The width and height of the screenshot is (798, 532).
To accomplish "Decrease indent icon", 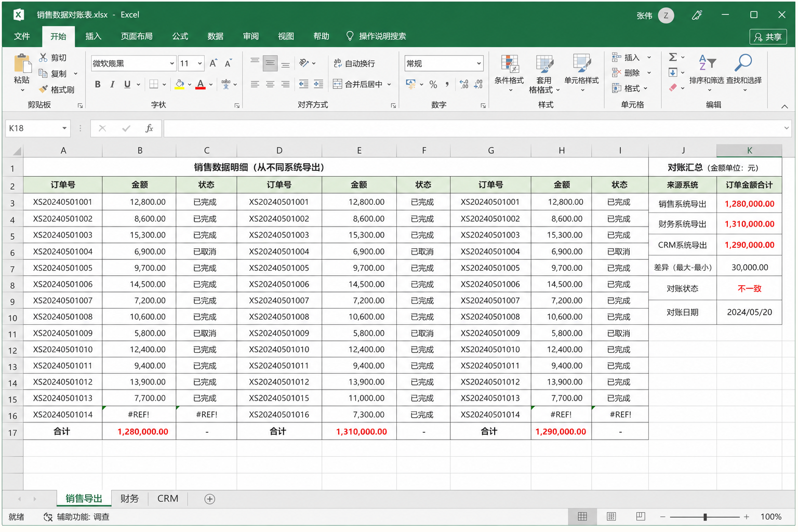I will tap(304, 84).
